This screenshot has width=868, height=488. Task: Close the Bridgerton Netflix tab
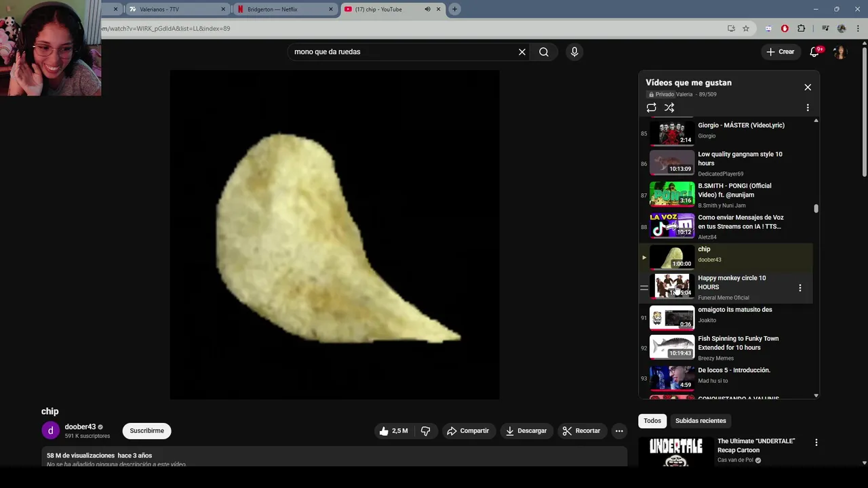tap(331, 9)
